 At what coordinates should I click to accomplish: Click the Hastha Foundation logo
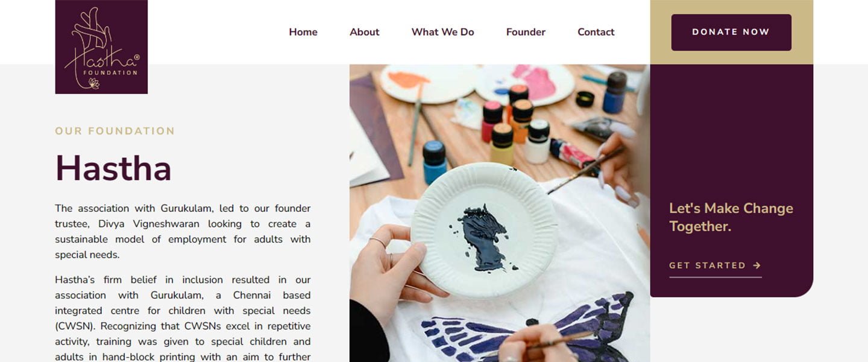(101, 47)
